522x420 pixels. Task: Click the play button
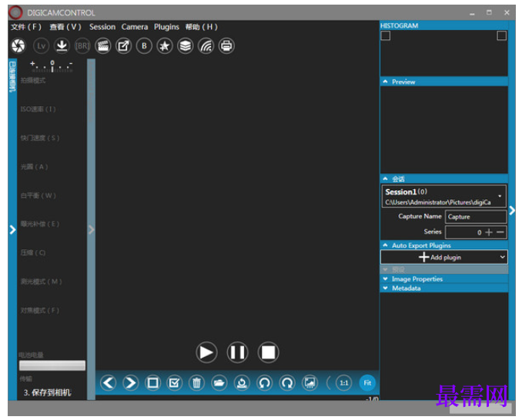206,352
